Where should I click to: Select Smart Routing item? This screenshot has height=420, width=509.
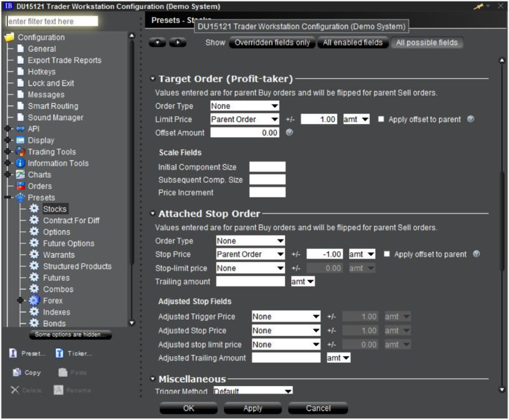(x=53, y=106)
